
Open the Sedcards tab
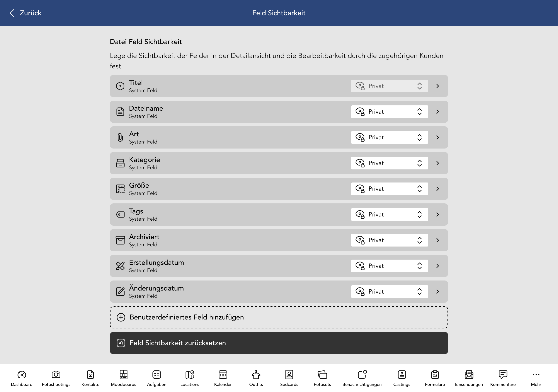[x=289, y=378]
